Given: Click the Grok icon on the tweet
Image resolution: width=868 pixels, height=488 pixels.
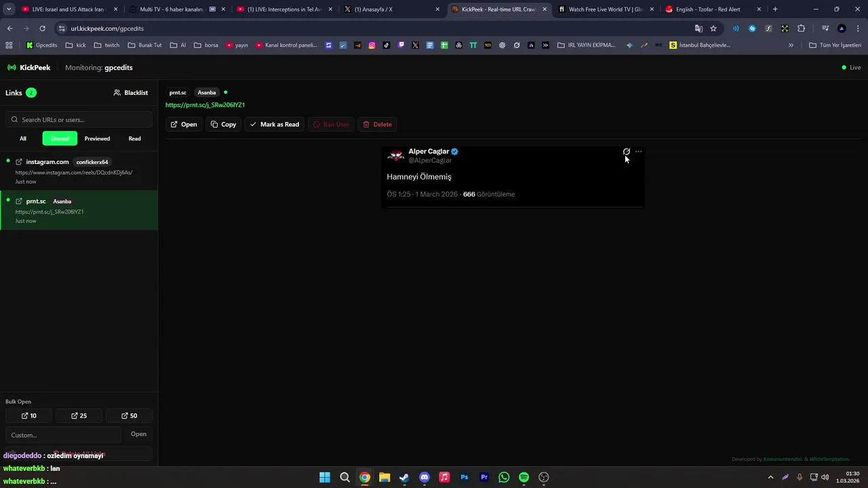Looking at the screenshot, I should pyautogui.click(x=626, y=152).
